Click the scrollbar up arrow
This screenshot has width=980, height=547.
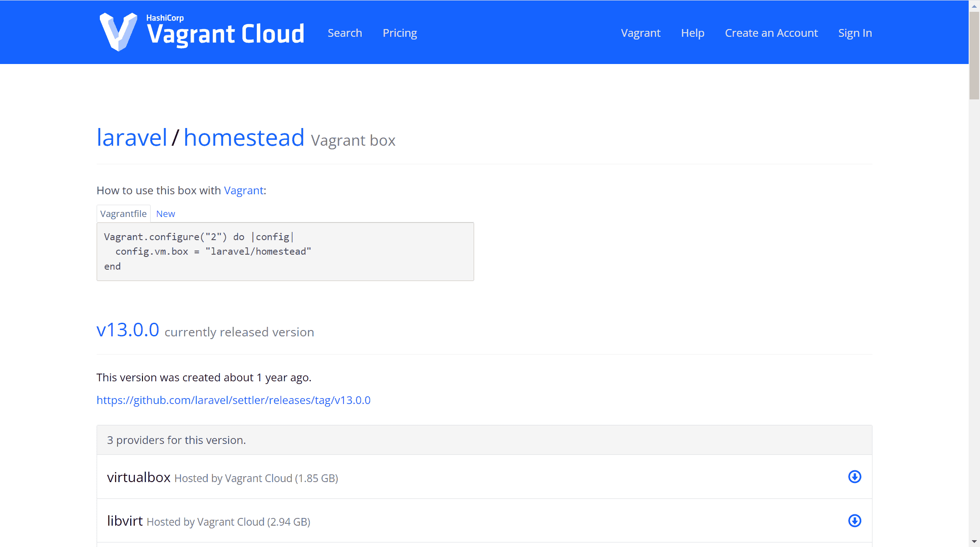(x=974, y=6)
